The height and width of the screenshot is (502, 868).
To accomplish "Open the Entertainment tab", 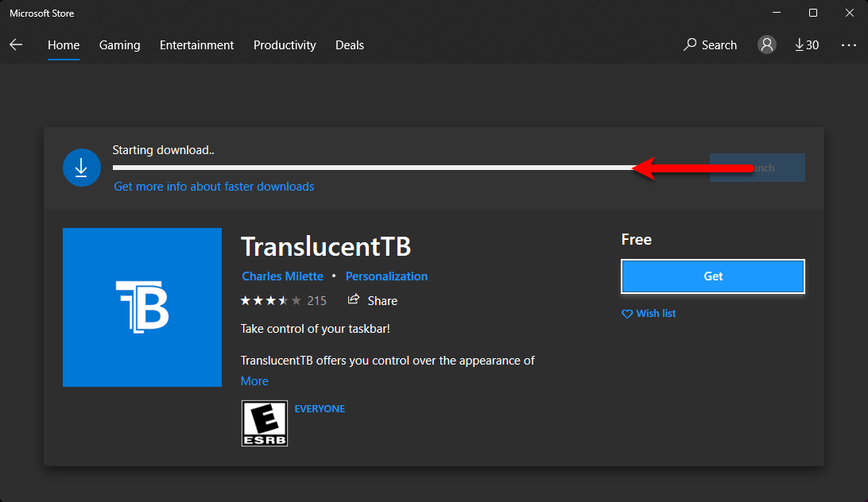I will [x=196, y=44].
